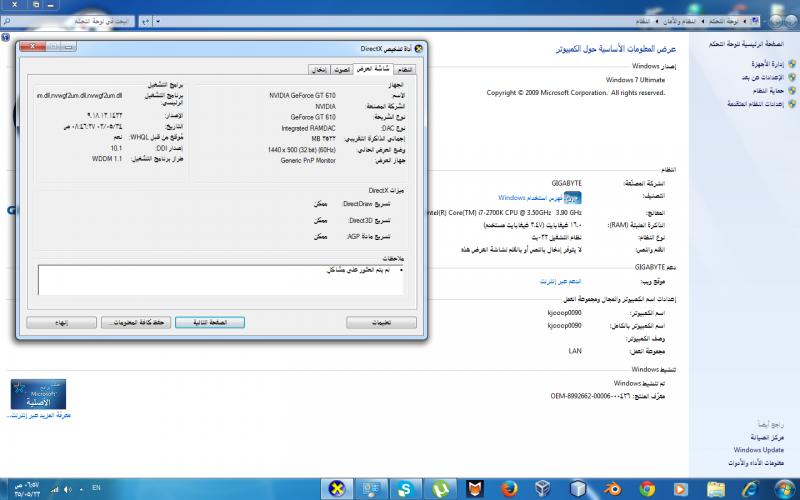Open System protection link حماية النظام
This screenshot has width=800, height=500.
coord(768,90)
